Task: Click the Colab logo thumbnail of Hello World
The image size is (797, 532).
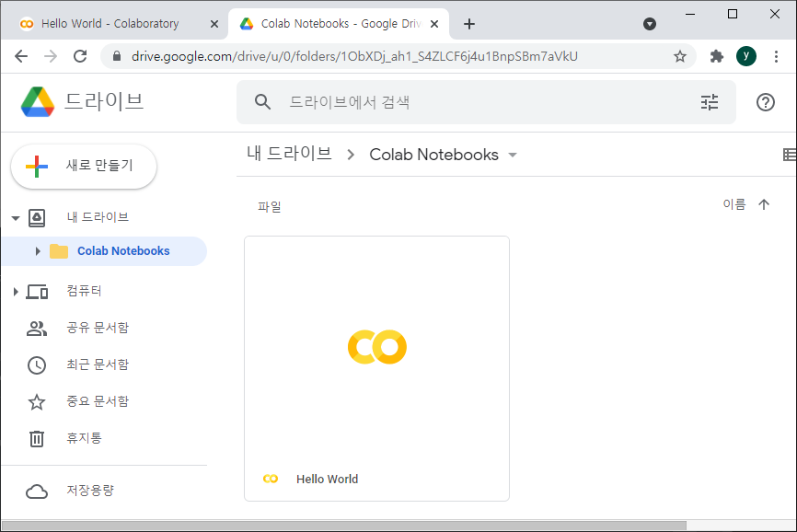Action: (377, 347)
